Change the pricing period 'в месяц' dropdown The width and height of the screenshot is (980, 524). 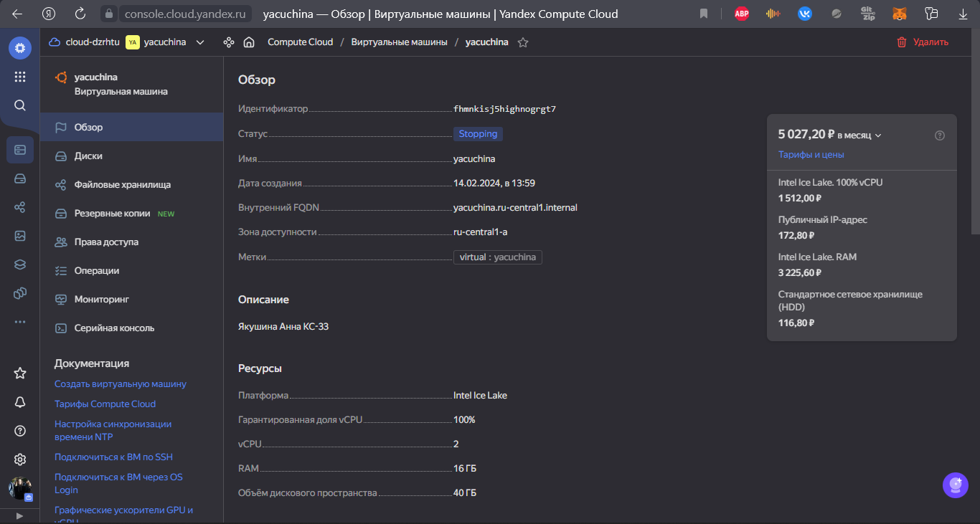859,135
